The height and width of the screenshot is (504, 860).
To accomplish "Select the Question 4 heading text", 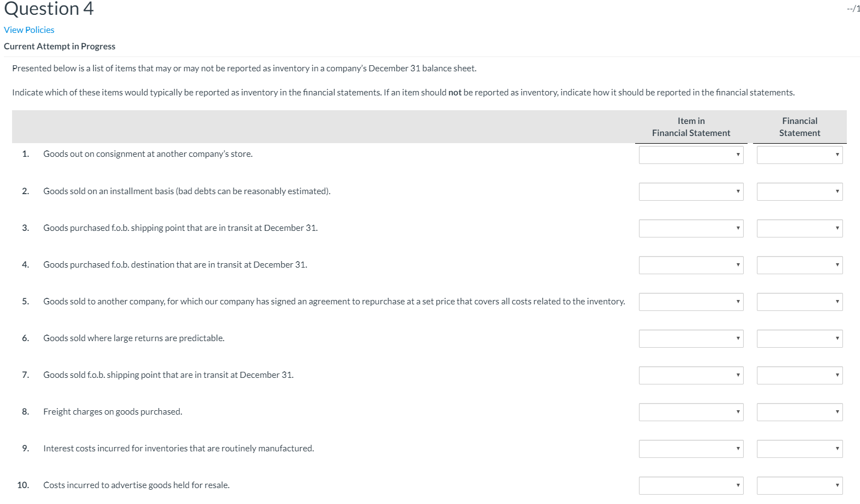I will point(48,9).
